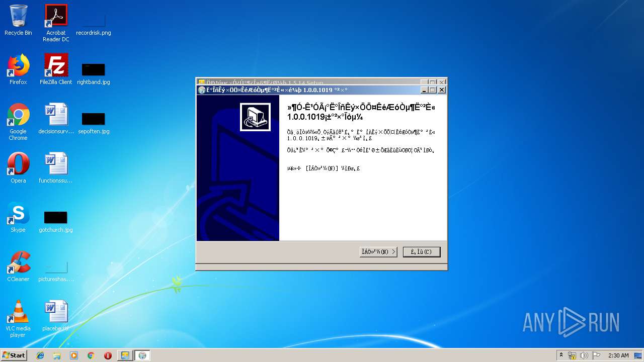Launch Acrobat Reader DC shortcut
644x362 pixels.
click(x=56, y=24)
